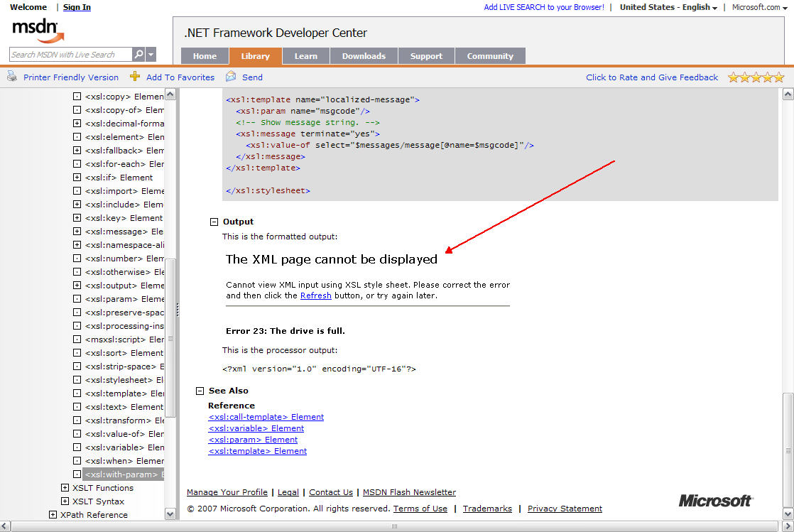Follow the Refresh link in the error message

315,295
